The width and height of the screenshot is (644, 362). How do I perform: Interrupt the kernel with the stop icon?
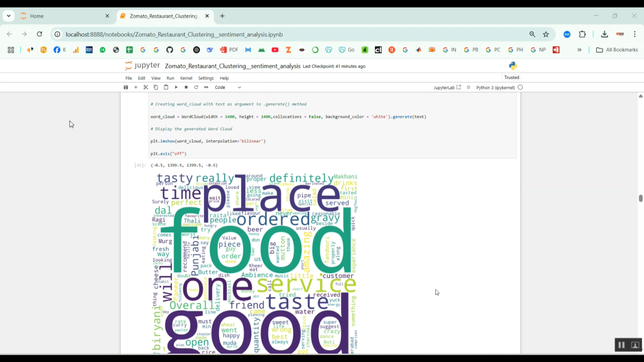(186, 87)
